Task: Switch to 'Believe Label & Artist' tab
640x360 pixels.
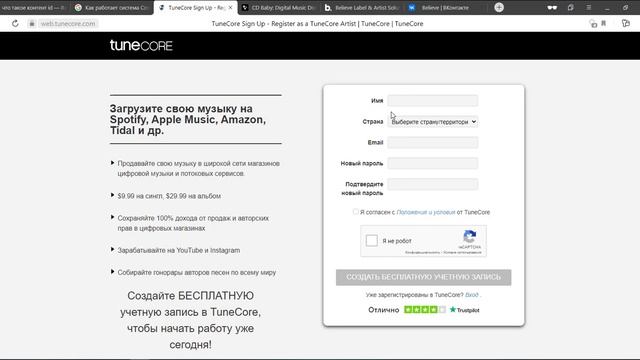Action: point(362,8)
